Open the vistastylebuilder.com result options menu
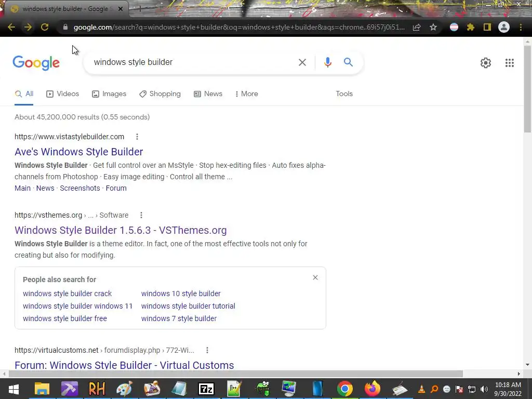This screenshot has height=399, width=532. [137, 137]
